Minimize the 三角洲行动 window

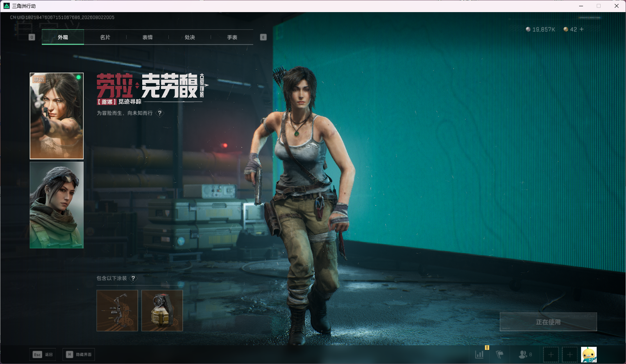(x=581, y=6)
